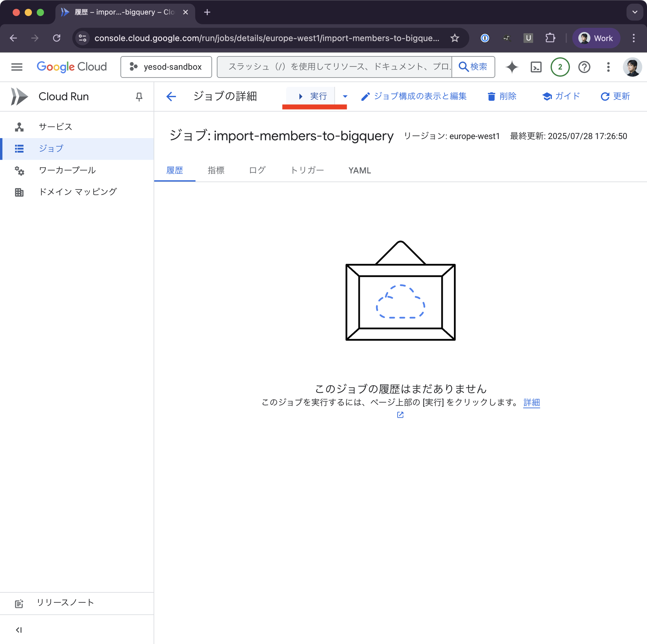Open Chrome's three-dot menu
The height and width of the screenshot is (644, 647).
[633, 38]
